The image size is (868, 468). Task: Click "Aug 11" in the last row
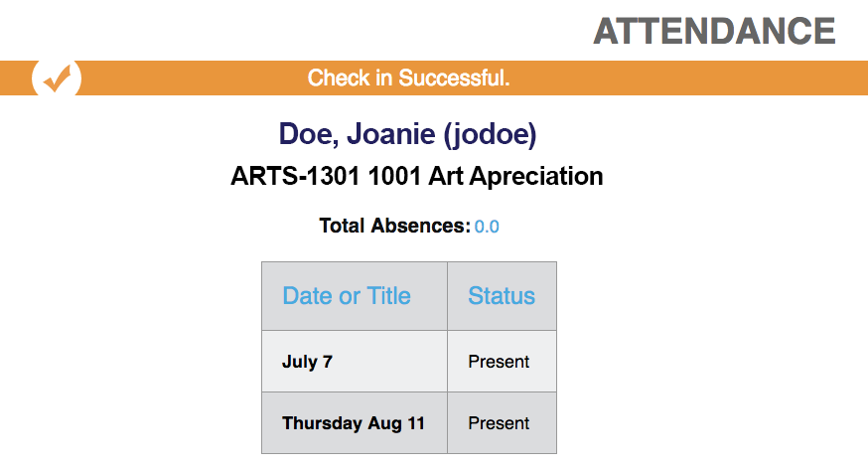pos(396,423)
